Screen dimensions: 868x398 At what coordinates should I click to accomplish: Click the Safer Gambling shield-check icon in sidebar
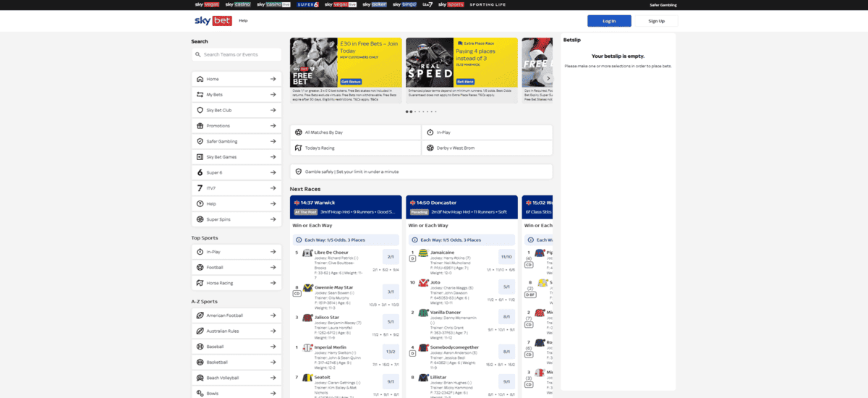pos(200,141)
